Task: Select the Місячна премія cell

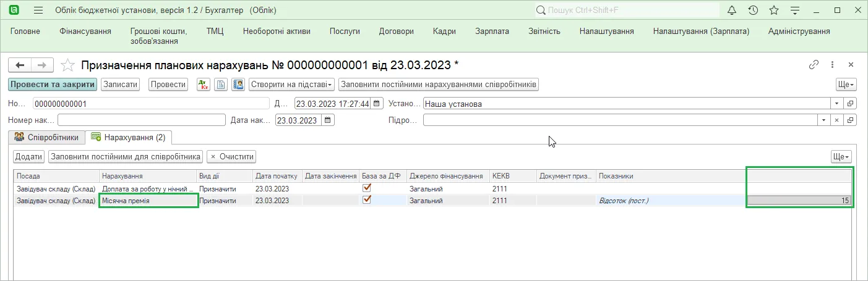Action: pos(148,201)
